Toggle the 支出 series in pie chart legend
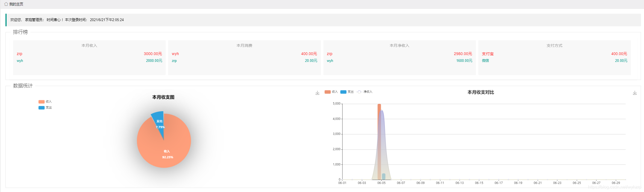 point(45,108)
